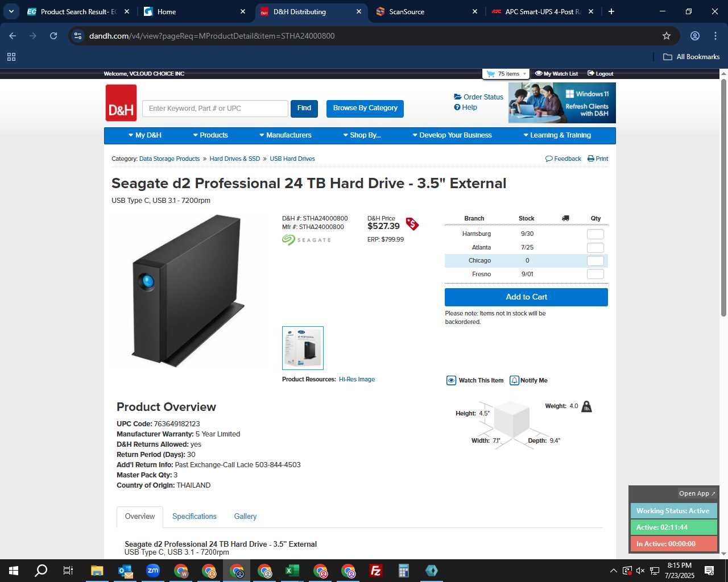Click the Print link

[x=598, y=159]
